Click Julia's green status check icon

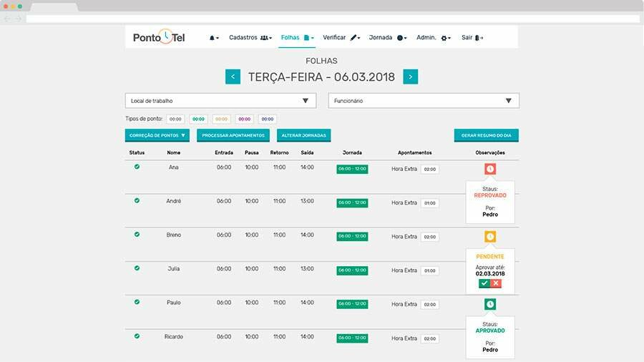pyautogui.click(x=137, y=268)
